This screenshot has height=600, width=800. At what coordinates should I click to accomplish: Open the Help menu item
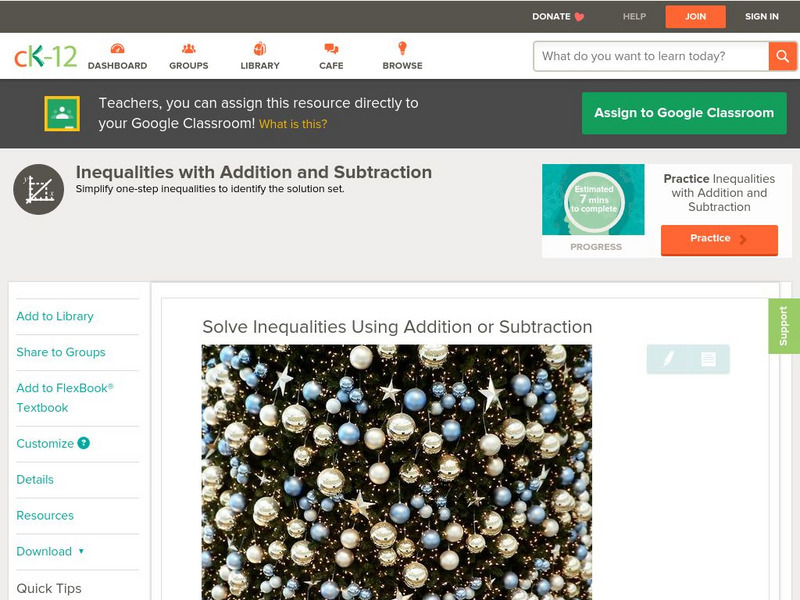click(634, 16)
